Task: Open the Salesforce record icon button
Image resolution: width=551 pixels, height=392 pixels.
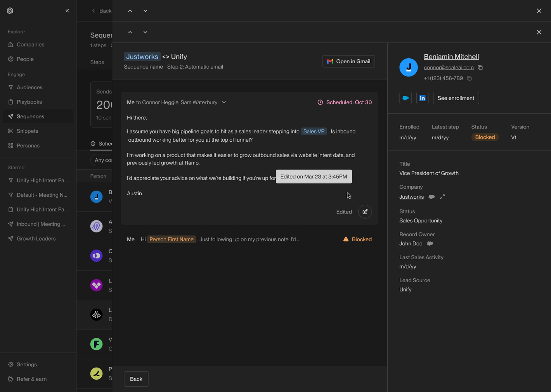Action: (405, 98)
